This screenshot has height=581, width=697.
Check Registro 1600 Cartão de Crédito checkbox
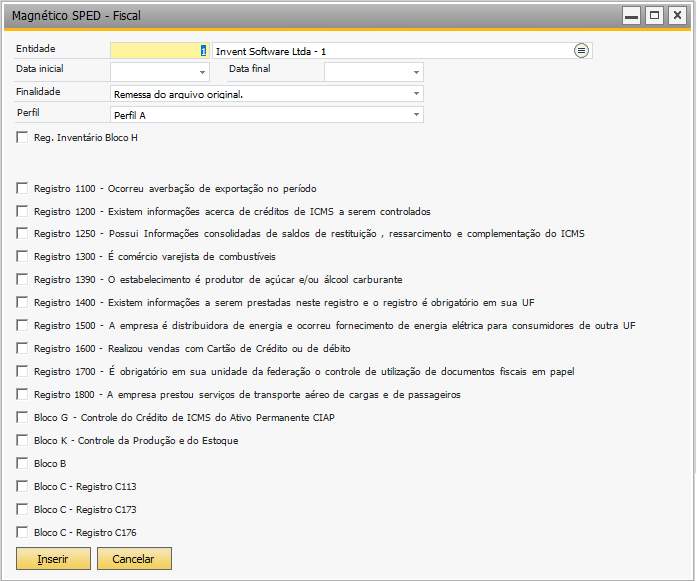(22, 348)
